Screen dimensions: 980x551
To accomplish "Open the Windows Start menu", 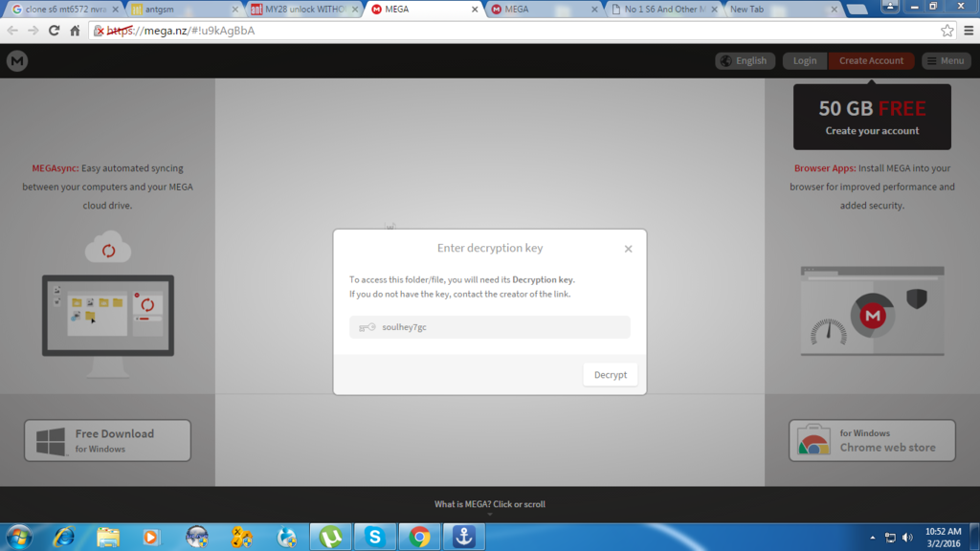I will (19, 538).
